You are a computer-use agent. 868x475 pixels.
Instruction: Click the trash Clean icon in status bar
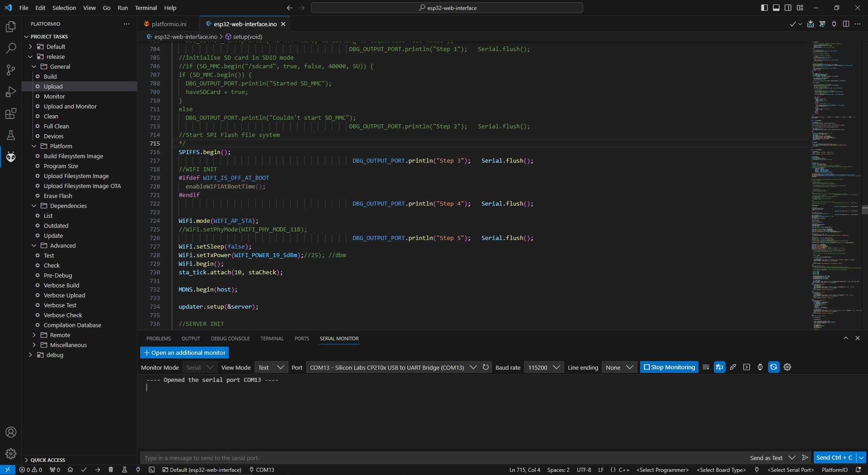(x=111, y=470)
